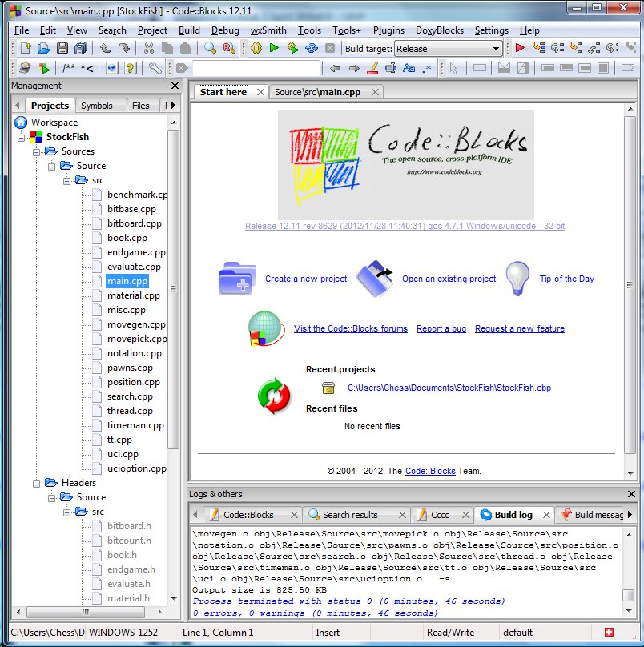Screen dimensions: 644x647
Task: Click Open an existing project link
Action: 449,279
